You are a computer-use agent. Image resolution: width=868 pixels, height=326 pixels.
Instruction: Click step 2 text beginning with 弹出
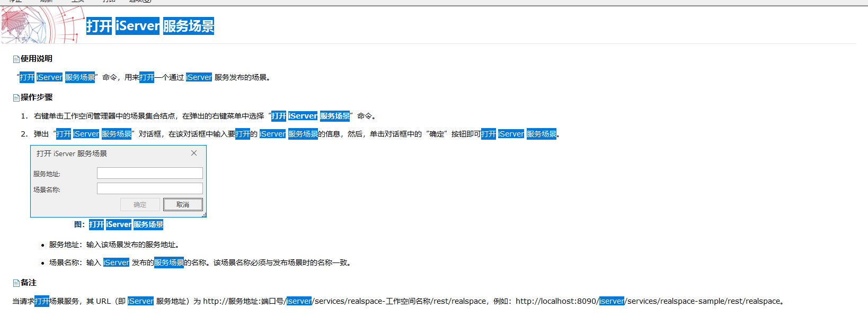(x=297, y=134)
